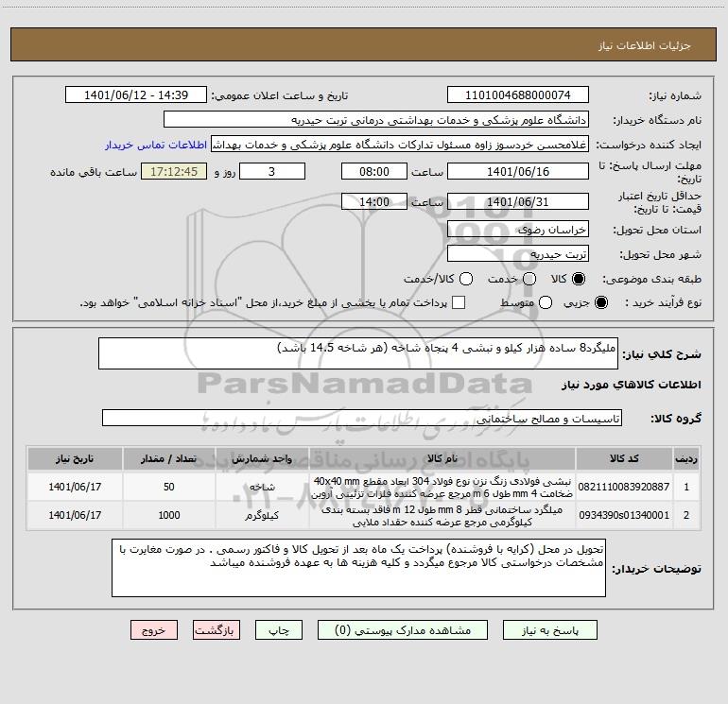Select the کالا radio button
The width and height of the screenshot is (728, 704).
coord(579,279)
